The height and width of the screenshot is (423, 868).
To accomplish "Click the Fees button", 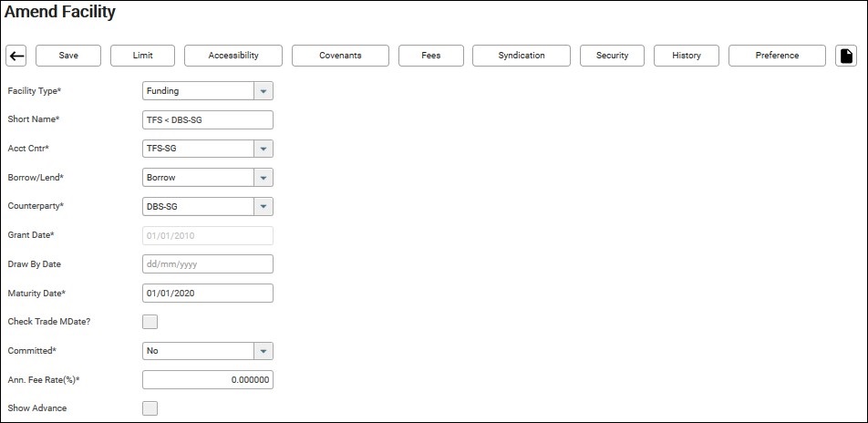I will tap(431, 56).
